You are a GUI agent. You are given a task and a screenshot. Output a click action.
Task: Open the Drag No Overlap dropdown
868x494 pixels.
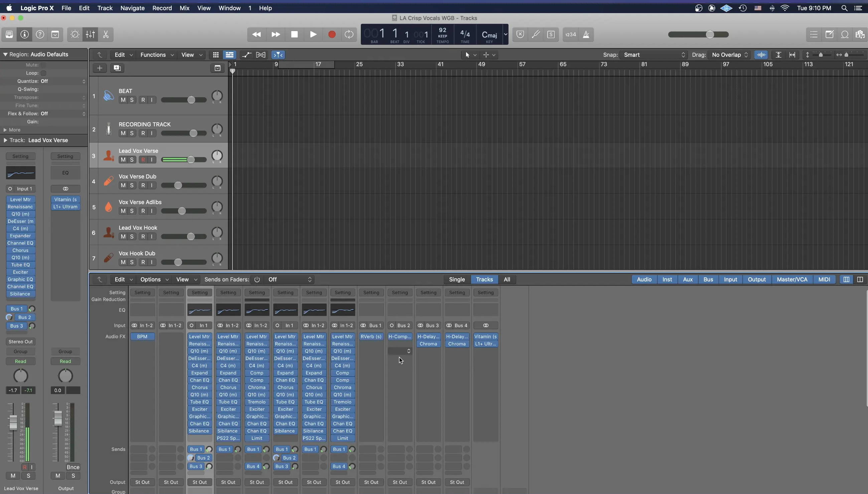pos(729,54)
